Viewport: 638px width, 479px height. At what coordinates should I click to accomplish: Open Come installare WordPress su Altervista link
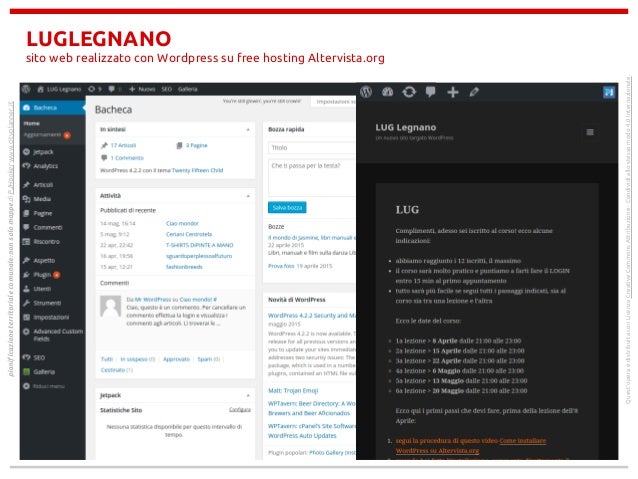point(471,446)
